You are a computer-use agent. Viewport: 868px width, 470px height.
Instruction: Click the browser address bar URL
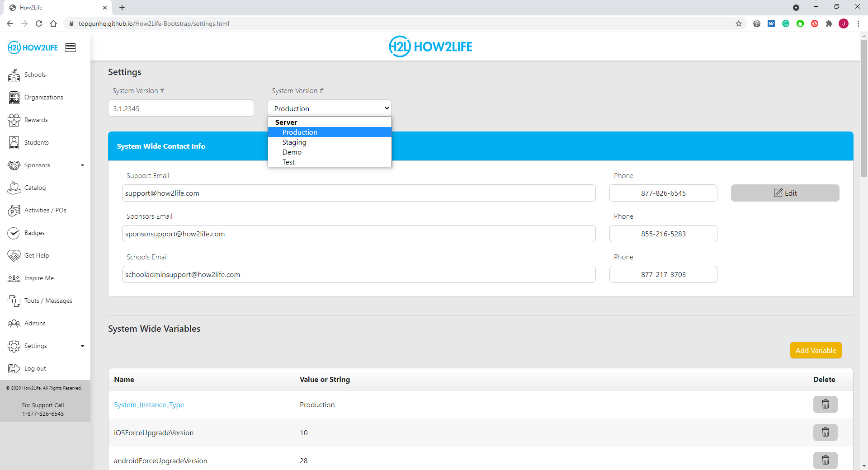click(x=154, y=23)
